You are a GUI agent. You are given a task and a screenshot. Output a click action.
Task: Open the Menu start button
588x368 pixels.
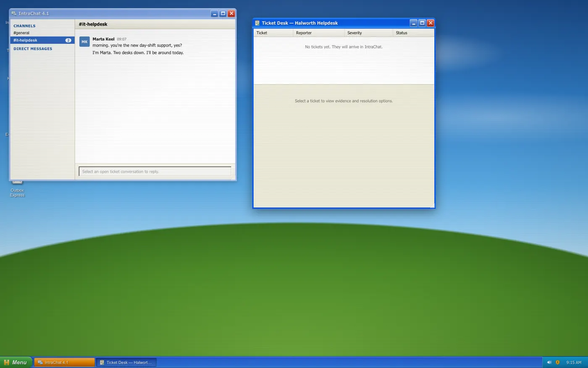(16, 363)
